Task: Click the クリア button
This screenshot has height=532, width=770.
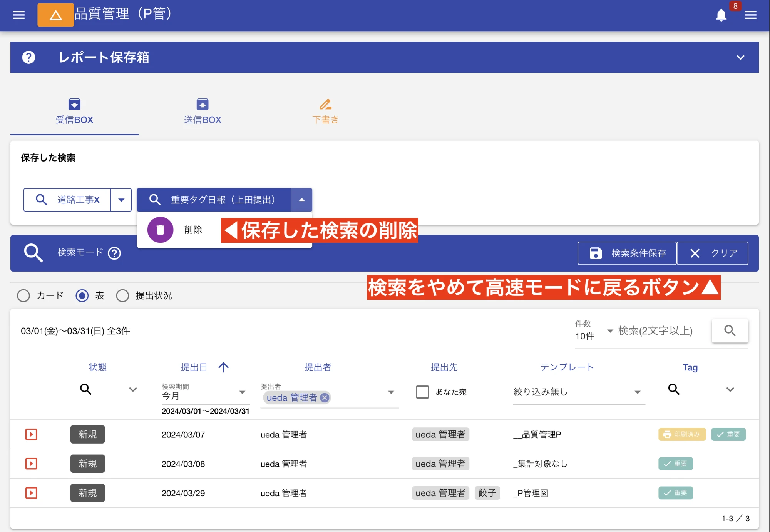Action: (712, 253)
